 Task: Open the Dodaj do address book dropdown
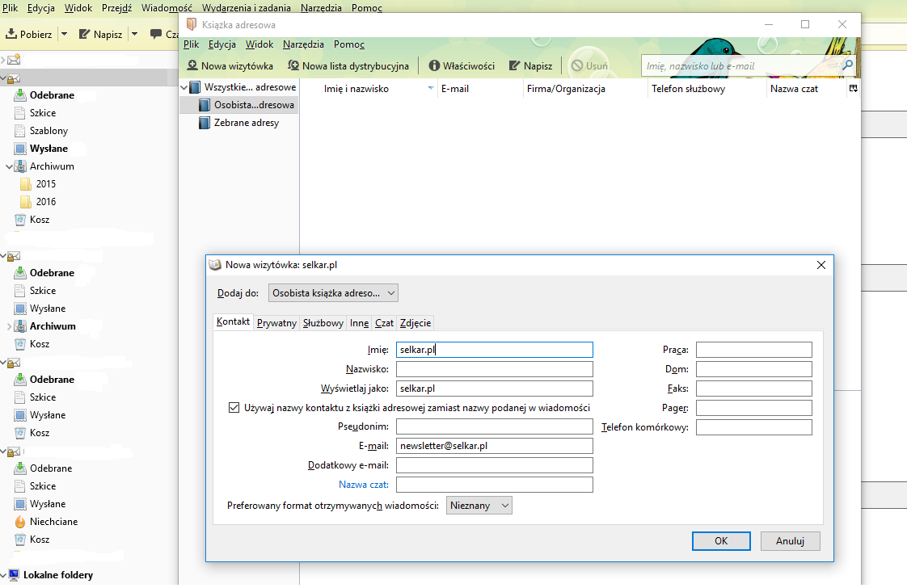pos(333,292)
